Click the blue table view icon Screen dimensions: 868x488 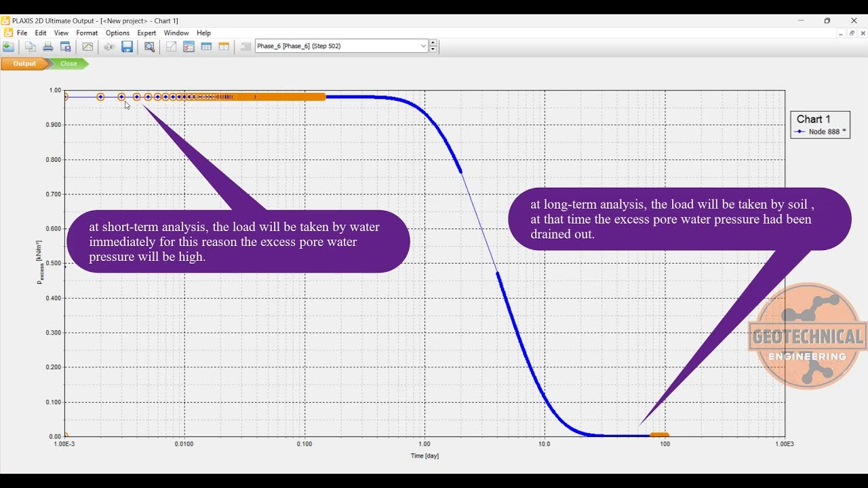[206, 47]
